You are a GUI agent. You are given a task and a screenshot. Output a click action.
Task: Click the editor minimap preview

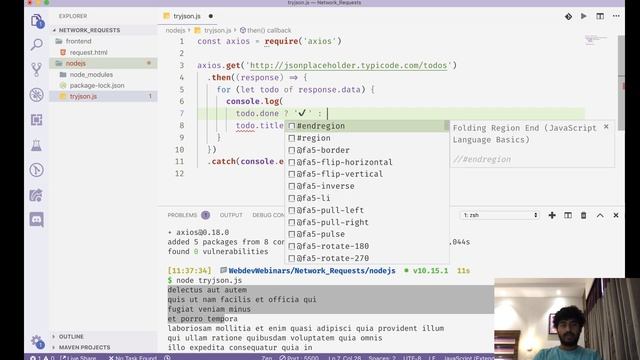[596, 40]
